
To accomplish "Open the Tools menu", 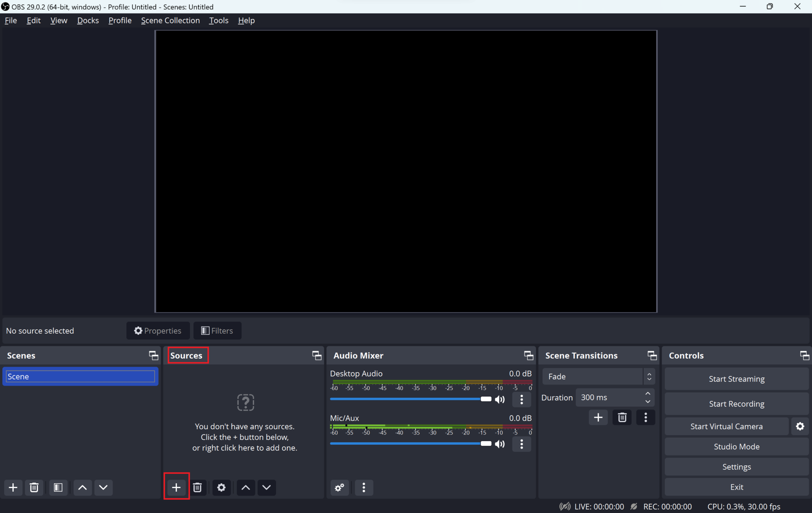I will (218, 20).
